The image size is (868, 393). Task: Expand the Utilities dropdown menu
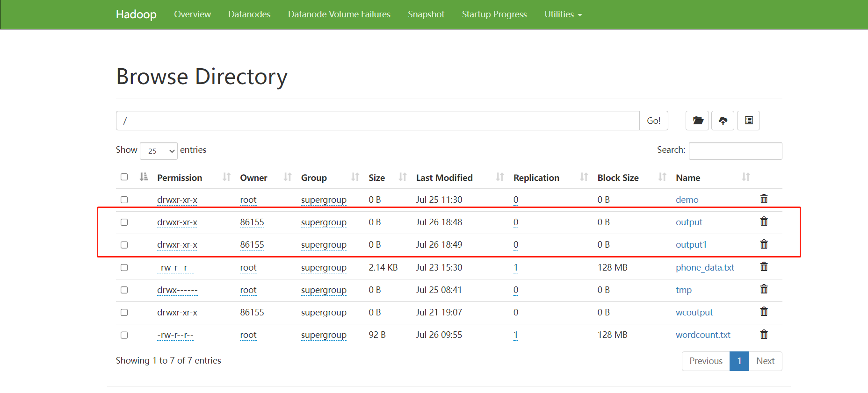(563, 14)
